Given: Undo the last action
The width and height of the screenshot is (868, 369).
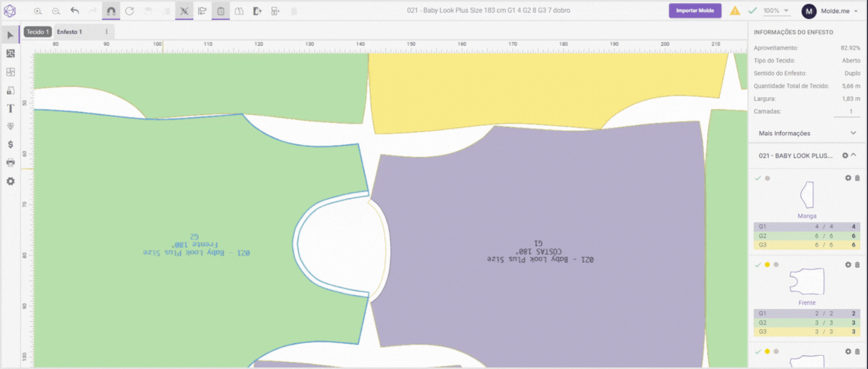Looking at the screenshot, I should click(75, 11).
